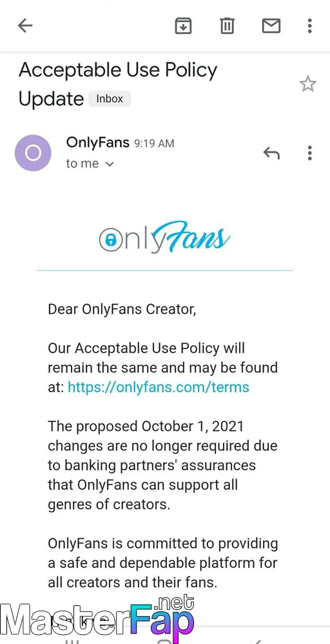Viewport: 330px width, 644px height.
Task: Tap the 'safe and dependable platform' paragraph
Action: [x=163, y=563]
